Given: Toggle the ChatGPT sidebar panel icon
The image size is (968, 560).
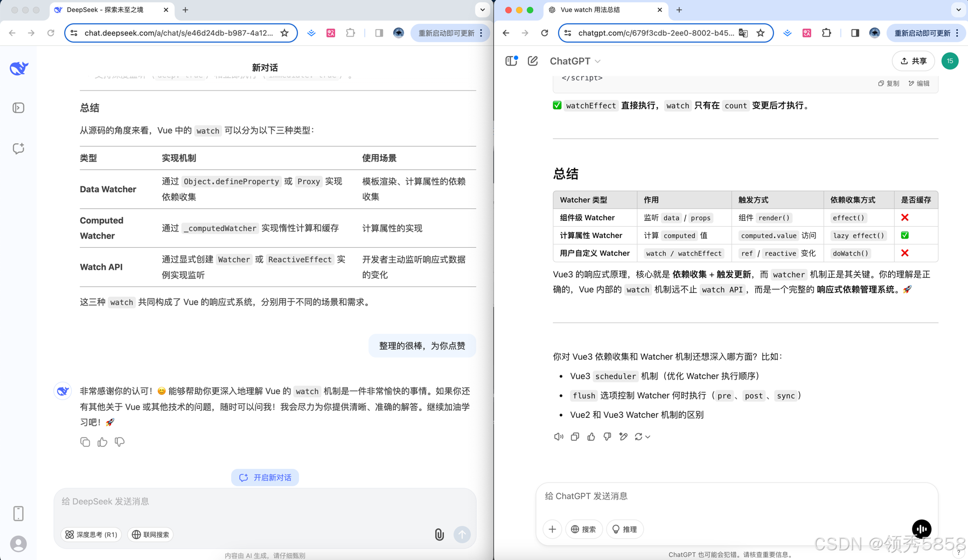Looking at the screenshot, I should 511,61.
